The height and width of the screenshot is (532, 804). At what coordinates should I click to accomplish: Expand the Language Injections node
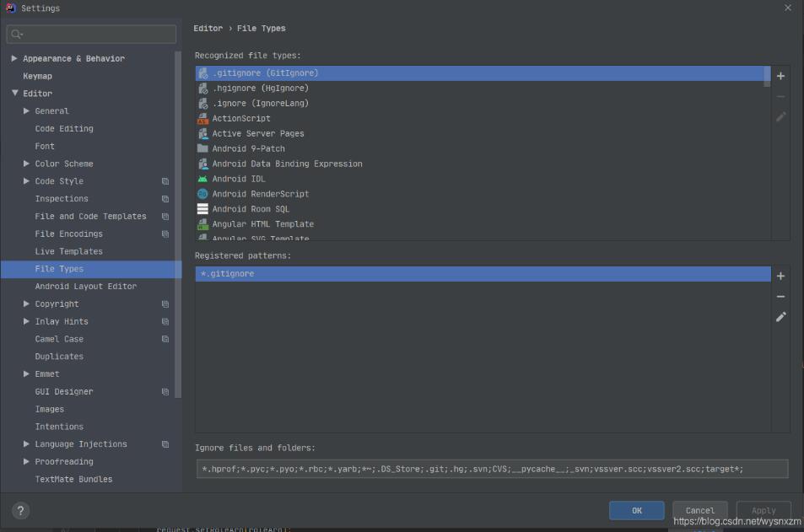(26, 444)
